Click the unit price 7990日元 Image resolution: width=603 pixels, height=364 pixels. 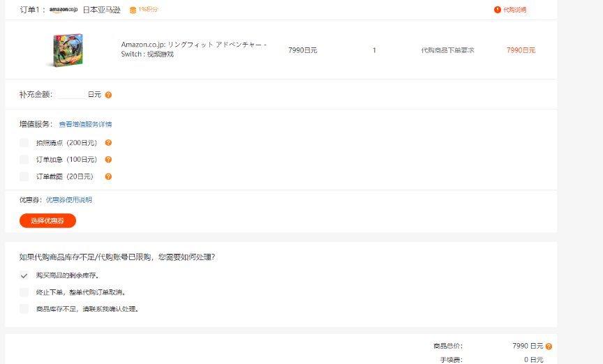303,50
